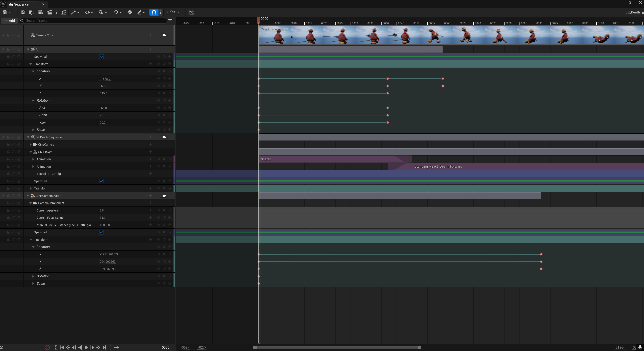Image resolution: width=644 pixels, height=351 pixels.
Task: Jump to sequence start
Action: (62, 347)
